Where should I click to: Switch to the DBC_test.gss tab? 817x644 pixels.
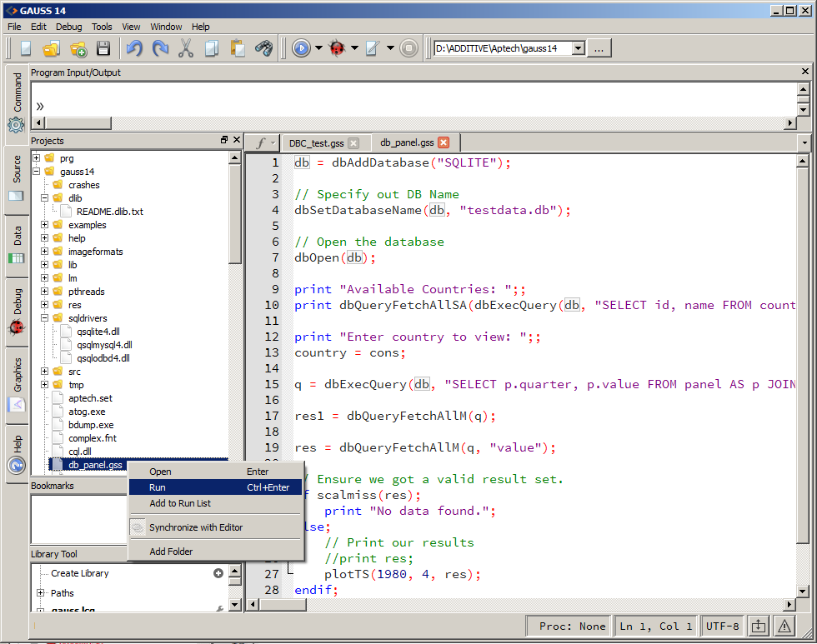tap(316, 143)
